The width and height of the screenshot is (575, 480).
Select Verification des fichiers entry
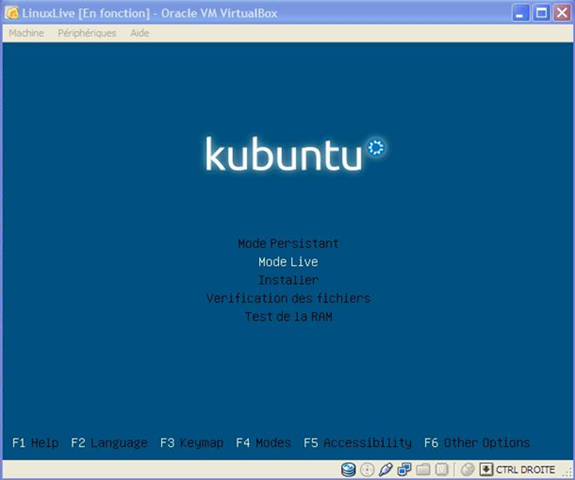click(x=288, y=298)
